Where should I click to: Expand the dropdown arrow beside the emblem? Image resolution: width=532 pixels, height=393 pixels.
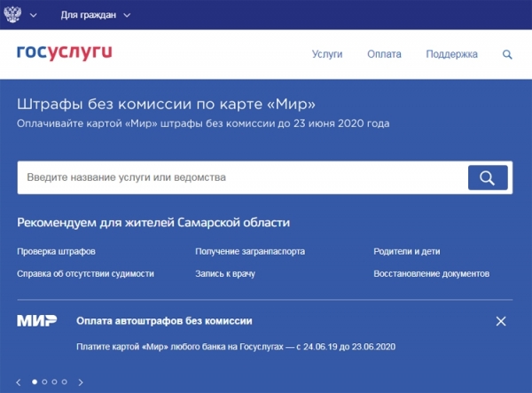(34, 16)
